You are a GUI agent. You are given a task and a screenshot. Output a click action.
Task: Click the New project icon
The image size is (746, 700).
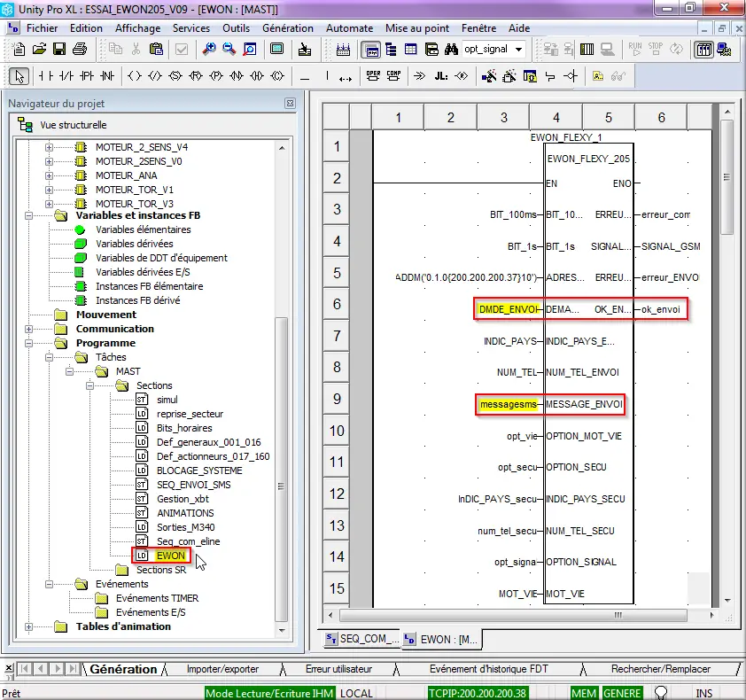click(x=19, y=49)
